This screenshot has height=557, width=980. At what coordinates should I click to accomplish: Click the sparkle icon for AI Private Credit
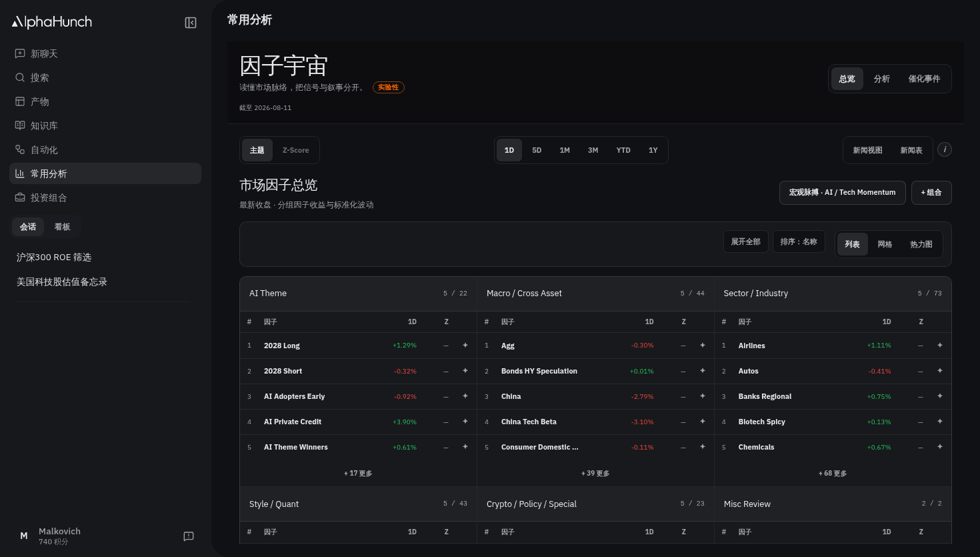tap(465, 422)
